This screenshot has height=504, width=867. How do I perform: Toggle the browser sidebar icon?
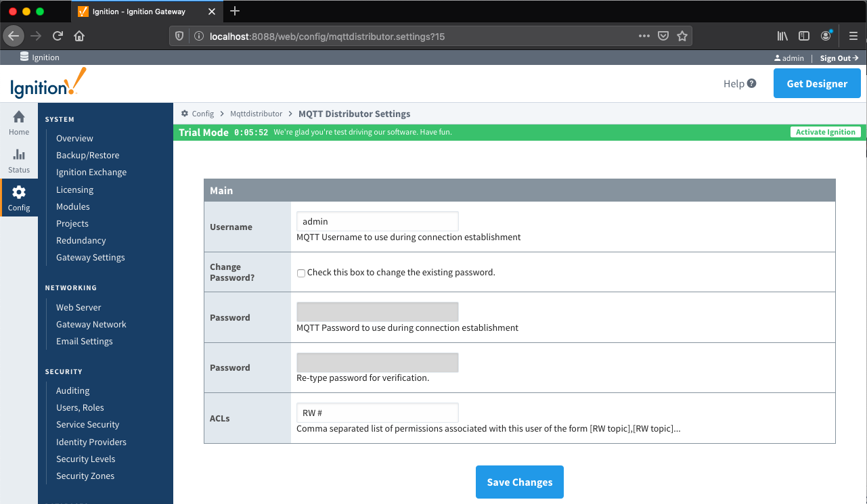tap(804, 36)
